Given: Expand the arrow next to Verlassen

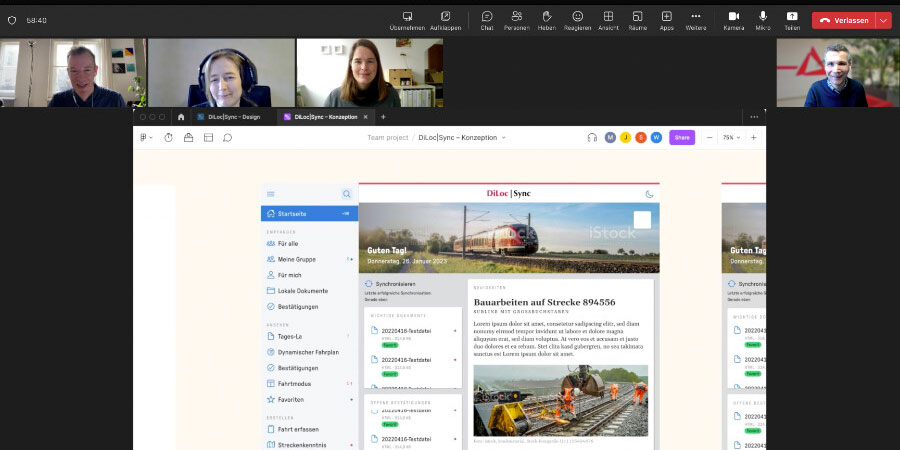Looking at the screenshot, I should pos(883,20).
